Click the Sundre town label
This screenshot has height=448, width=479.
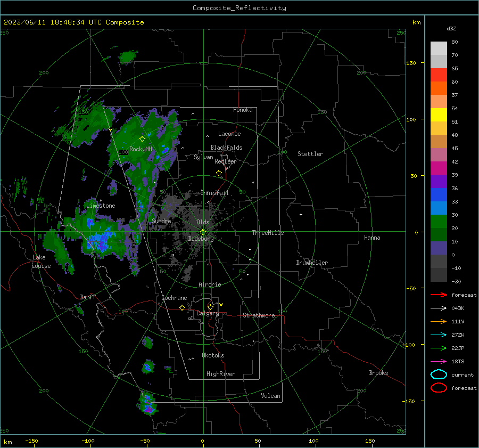(x=161, y=221)
